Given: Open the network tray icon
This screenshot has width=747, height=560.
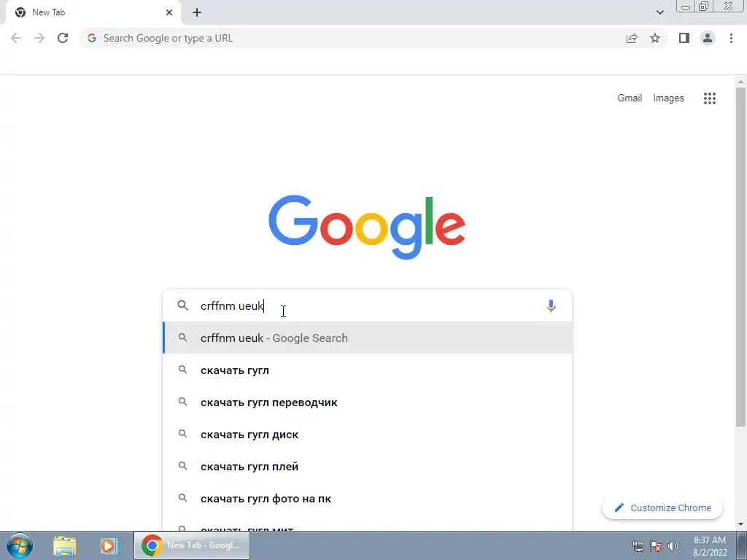Looking at the screenshot, I should pyautogui.click(x=638, y=546).
